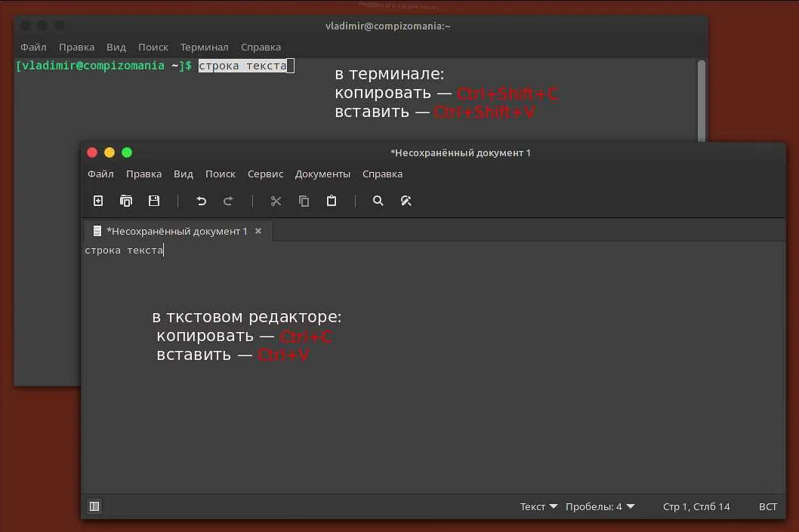Open search and replace tool

(x=406, y=201)
